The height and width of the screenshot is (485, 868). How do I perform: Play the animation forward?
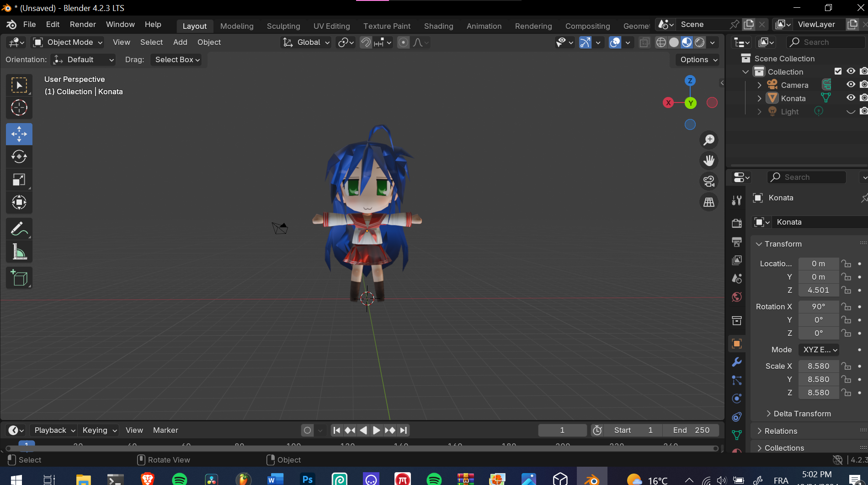click(376, 430)
